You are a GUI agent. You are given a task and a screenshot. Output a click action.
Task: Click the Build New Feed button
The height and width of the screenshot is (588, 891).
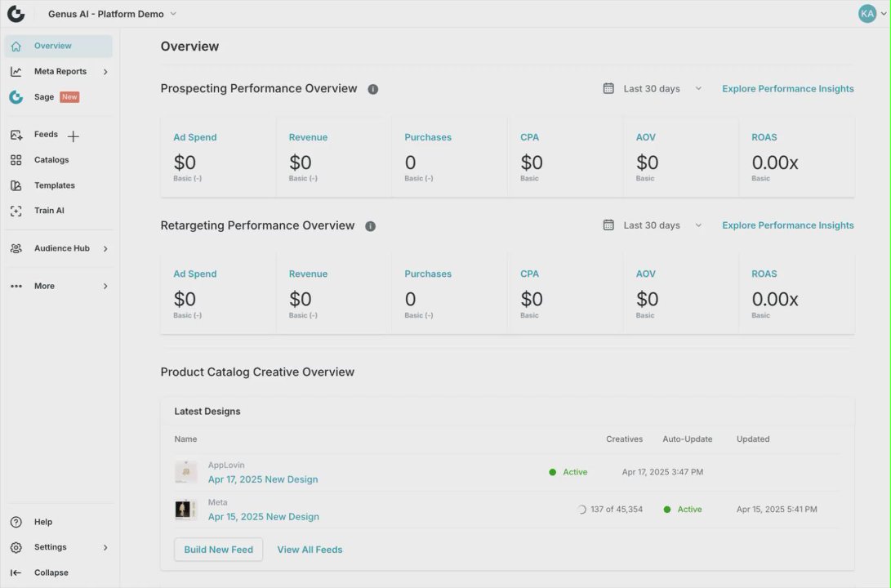coord(218,550)
